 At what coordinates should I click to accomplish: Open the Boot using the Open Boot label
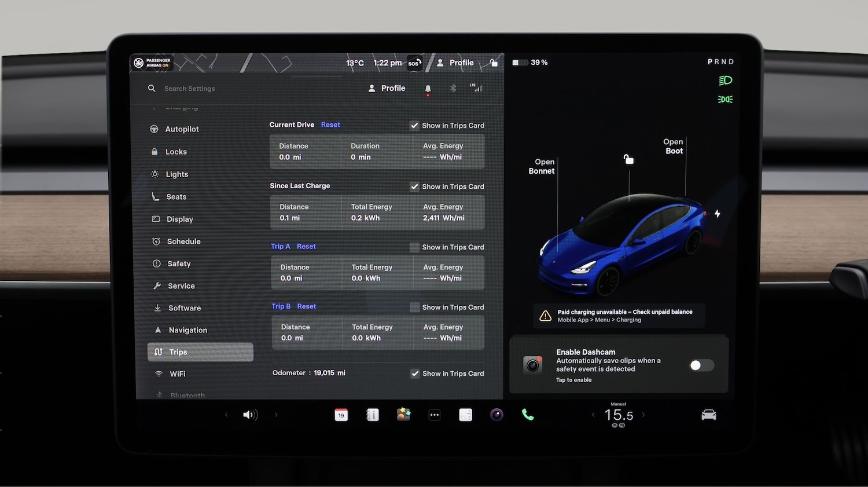point(673,146)
